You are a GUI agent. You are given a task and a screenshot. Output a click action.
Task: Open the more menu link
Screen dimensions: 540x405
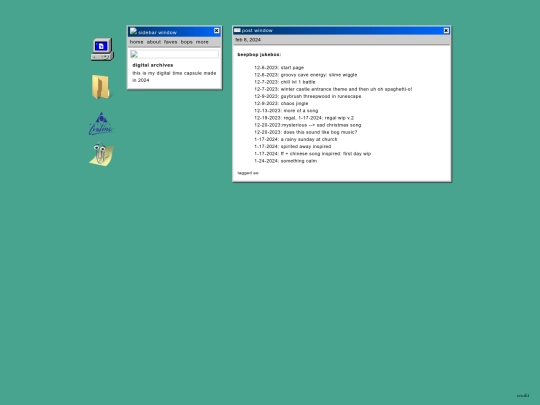tap(202, 42)
